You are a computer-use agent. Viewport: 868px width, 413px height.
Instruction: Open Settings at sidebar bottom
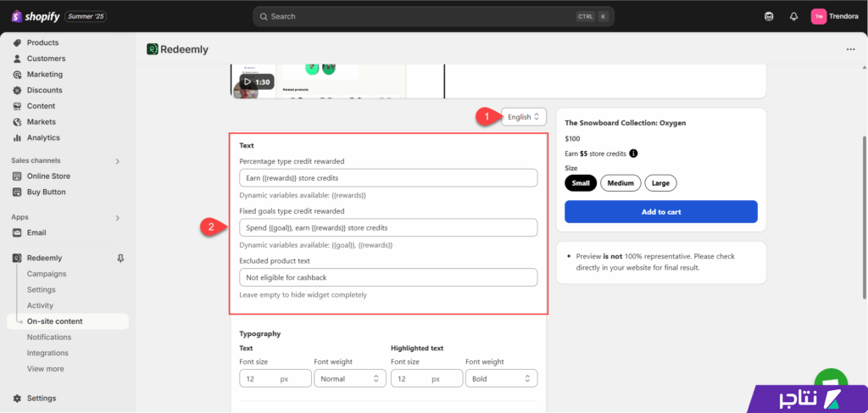[42, 398]
